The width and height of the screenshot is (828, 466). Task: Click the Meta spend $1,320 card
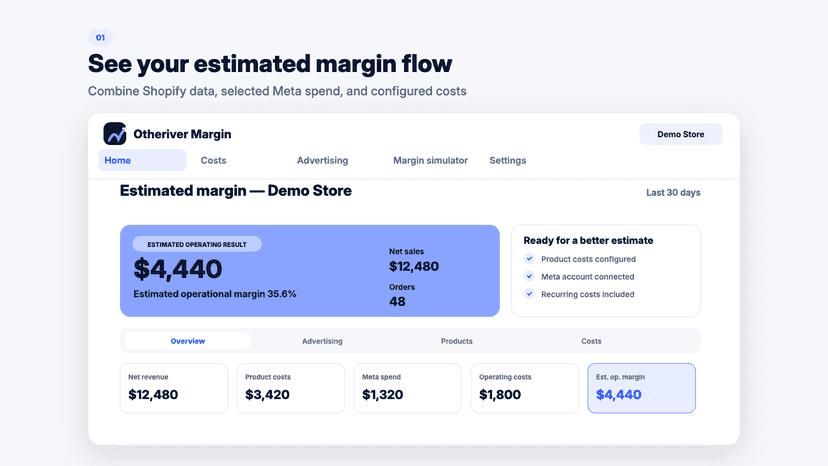[x=408, y=388]
